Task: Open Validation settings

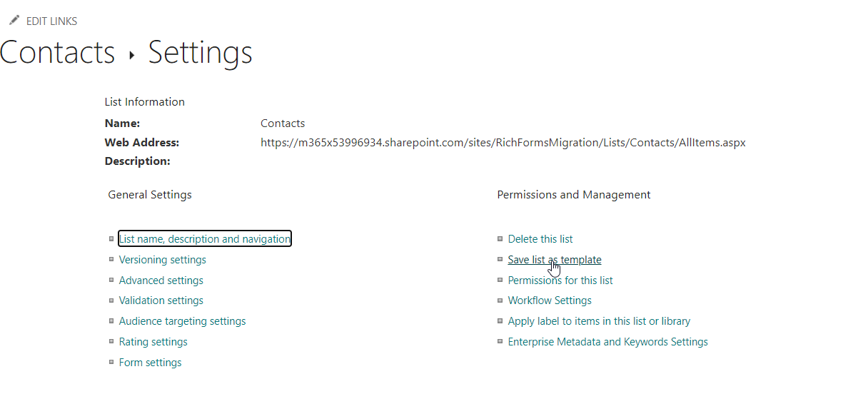Action: coord(161,300)
